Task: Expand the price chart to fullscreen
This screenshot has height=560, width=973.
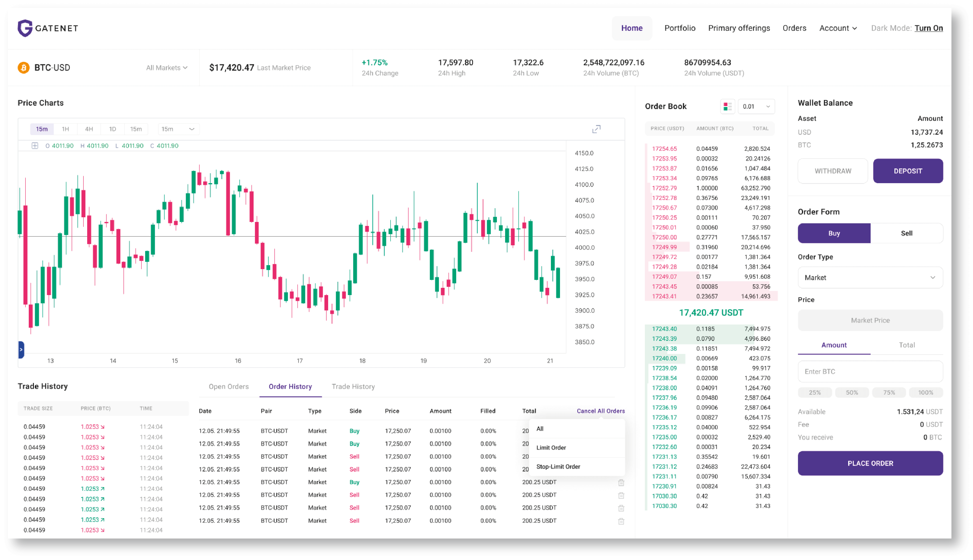Action: pos(596,129)
